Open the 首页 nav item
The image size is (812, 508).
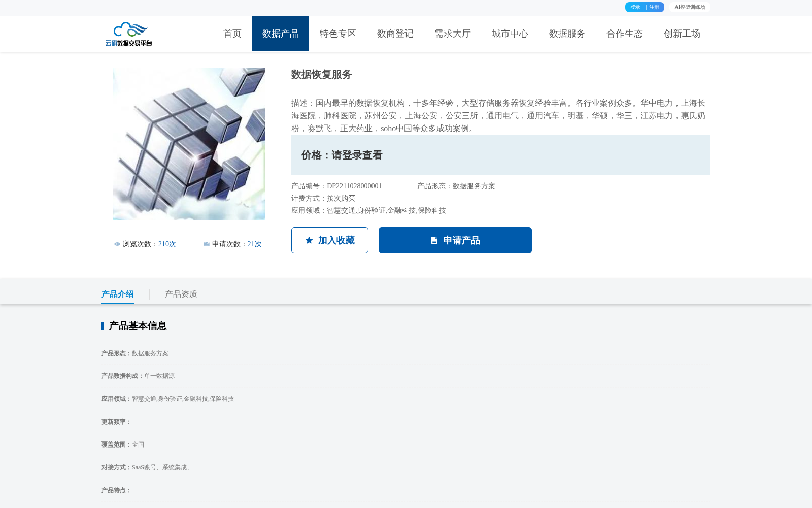tap(232, 34)
